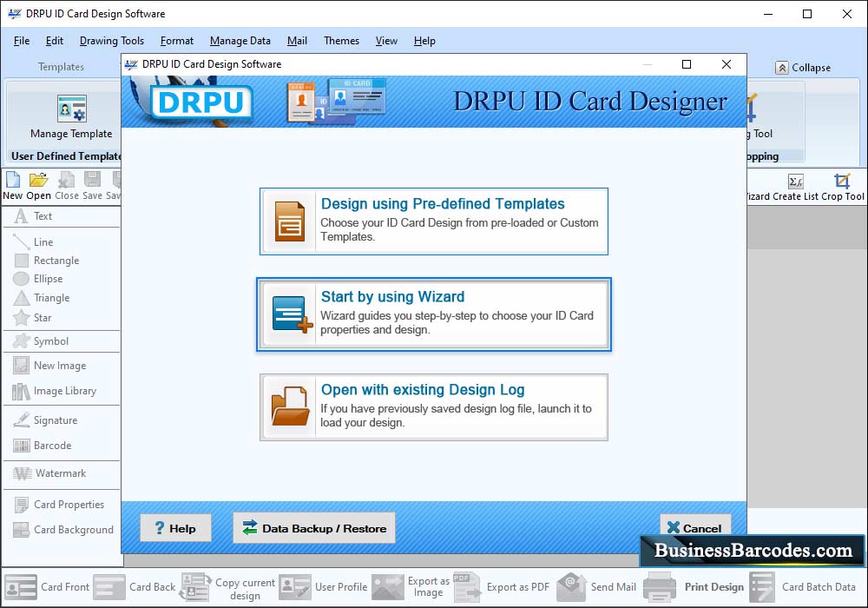Add a Barcode element

pos(43,446)
